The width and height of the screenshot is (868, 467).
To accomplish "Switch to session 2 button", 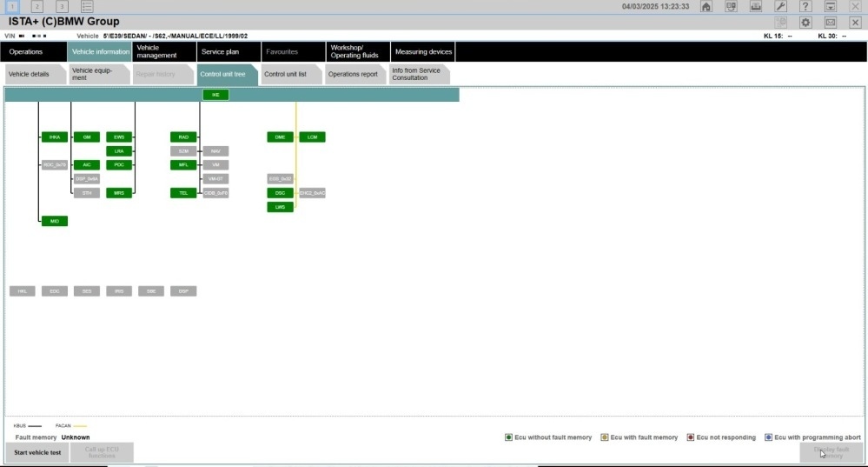I will point(36,7).
